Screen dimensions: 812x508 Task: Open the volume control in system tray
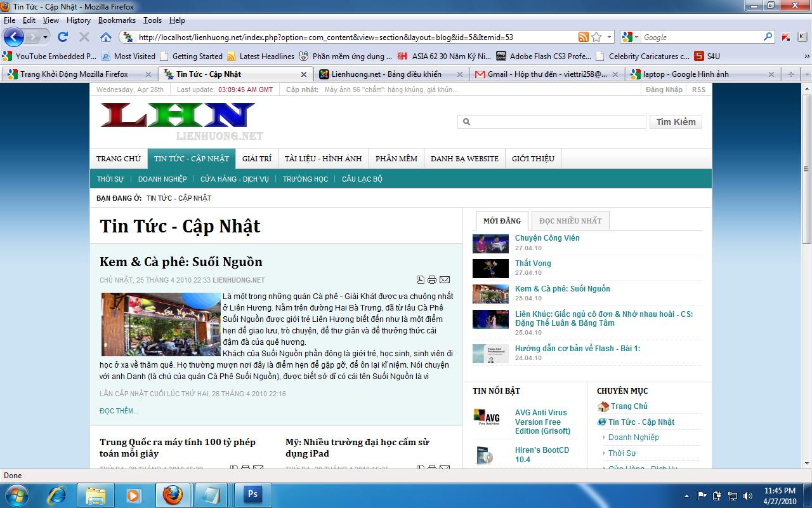coord(748,495)
